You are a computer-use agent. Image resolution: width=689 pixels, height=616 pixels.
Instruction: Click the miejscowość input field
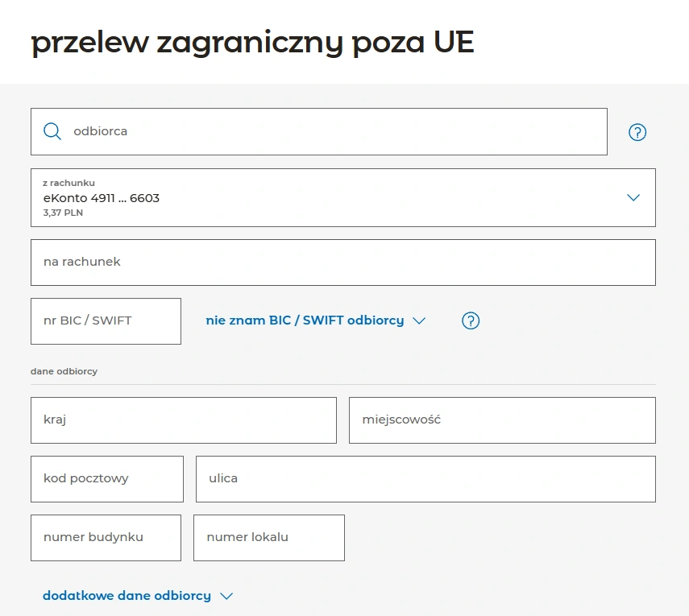point(502,420)
